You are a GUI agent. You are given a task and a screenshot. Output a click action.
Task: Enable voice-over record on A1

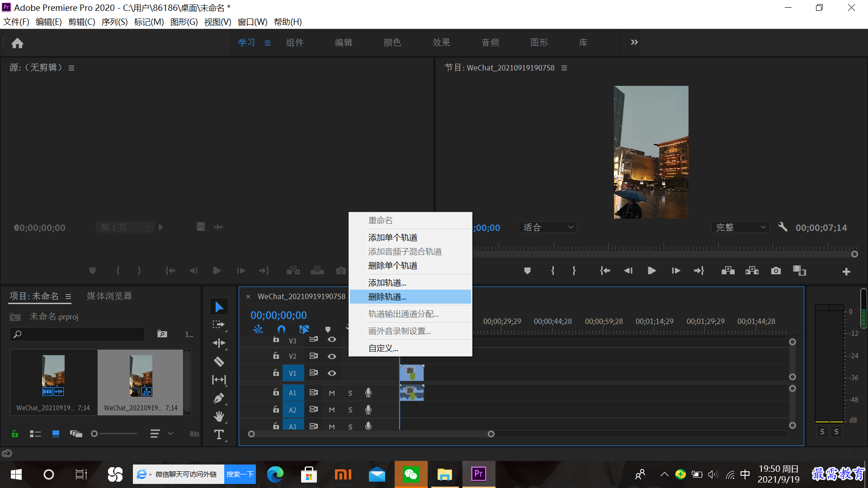(x=368, y=393)
